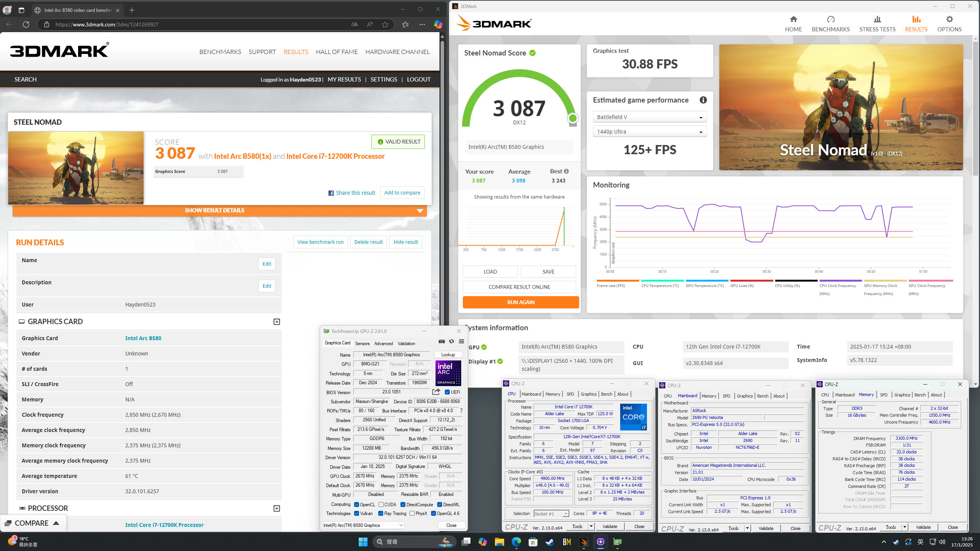This screenshot has height=551, width=980.
Task: Toggle the UEFI checkbox in GPU-Z
Action: coord(447,392)
